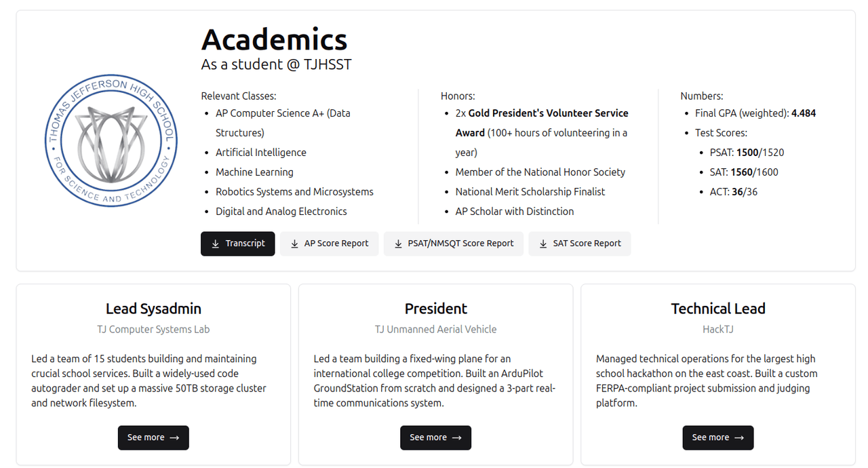Click the National Merit Scholarship Finalist honor

click(x=530, y=192)
